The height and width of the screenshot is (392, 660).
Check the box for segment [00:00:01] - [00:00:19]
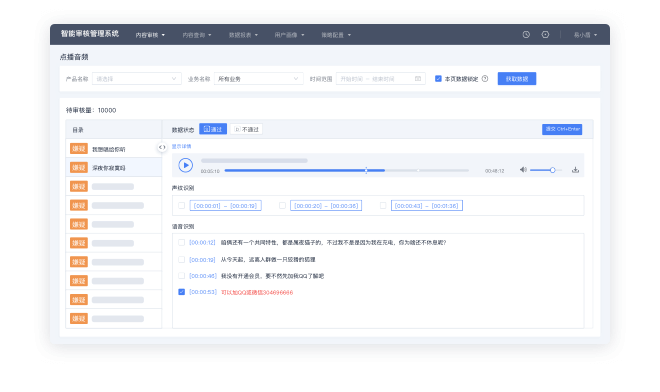(x=181, y=205)
